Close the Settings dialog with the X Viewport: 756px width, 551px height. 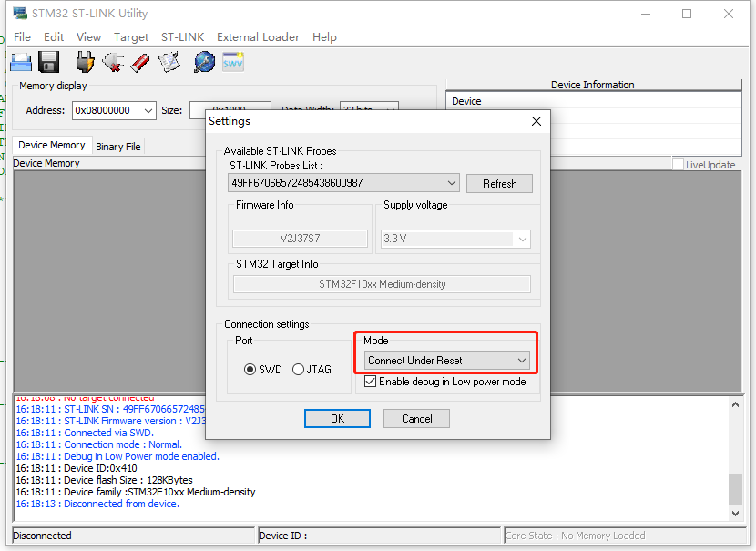[536, 121]
